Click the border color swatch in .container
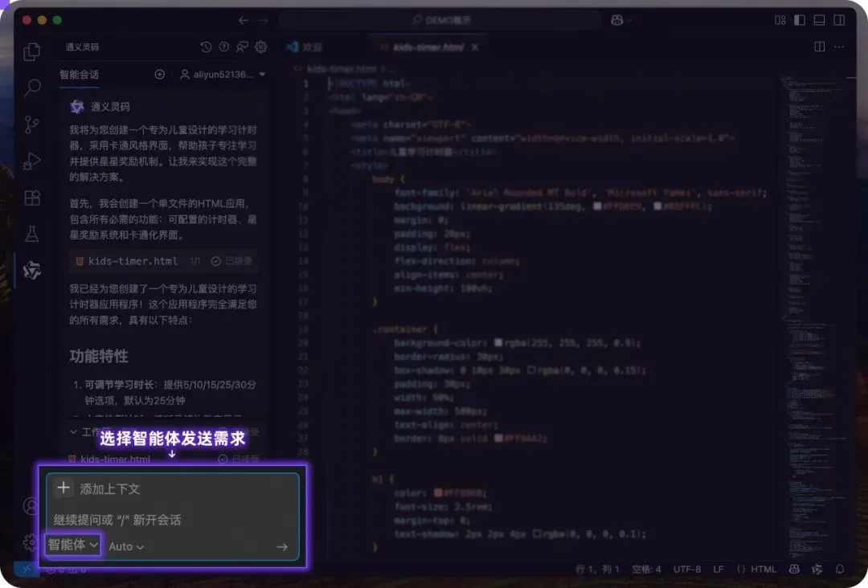Viewport: 868px width, 588px height. pos(499,439)
